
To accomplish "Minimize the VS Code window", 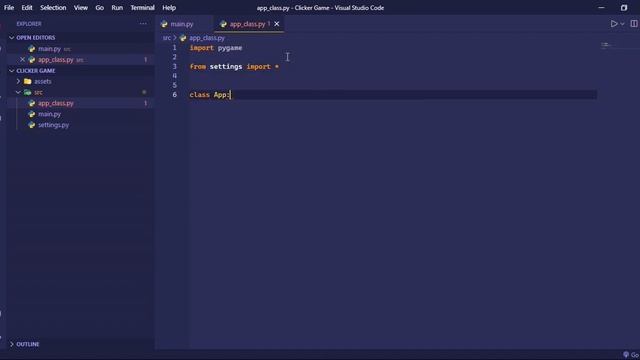I will pyautogui.click(x=601, y=8).
